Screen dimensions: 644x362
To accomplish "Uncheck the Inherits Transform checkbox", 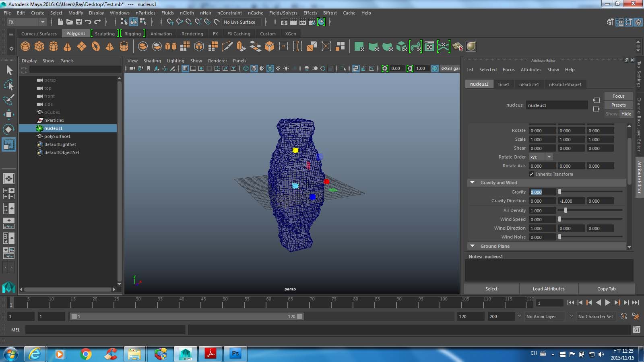I will tap(532, 174).
